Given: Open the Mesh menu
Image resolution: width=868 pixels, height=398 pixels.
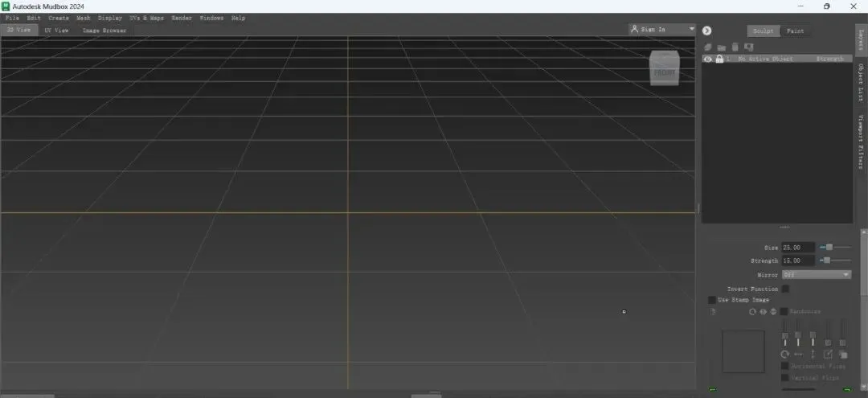Looking at the screenshot, I should [x=84, y=18].
